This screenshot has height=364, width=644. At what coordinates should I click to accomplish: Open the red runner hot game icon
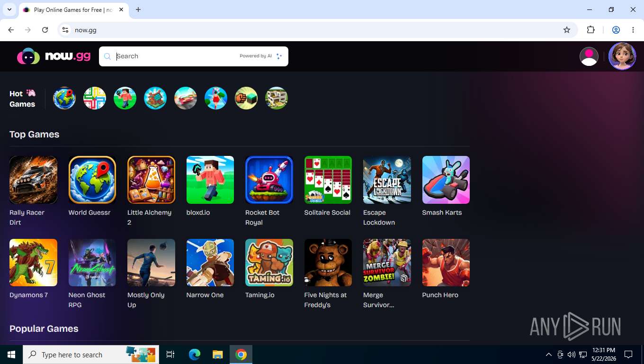pos(216,98)
